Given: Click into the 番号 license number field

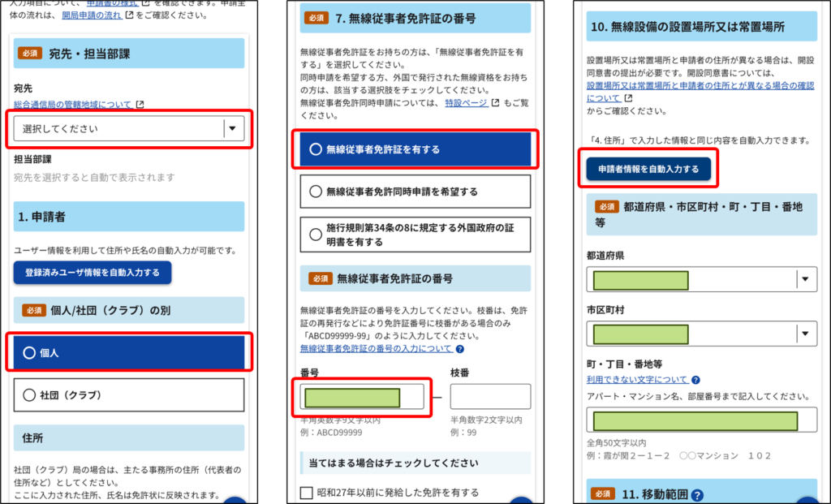Looking at the screenshot, I should pos(362,397).
